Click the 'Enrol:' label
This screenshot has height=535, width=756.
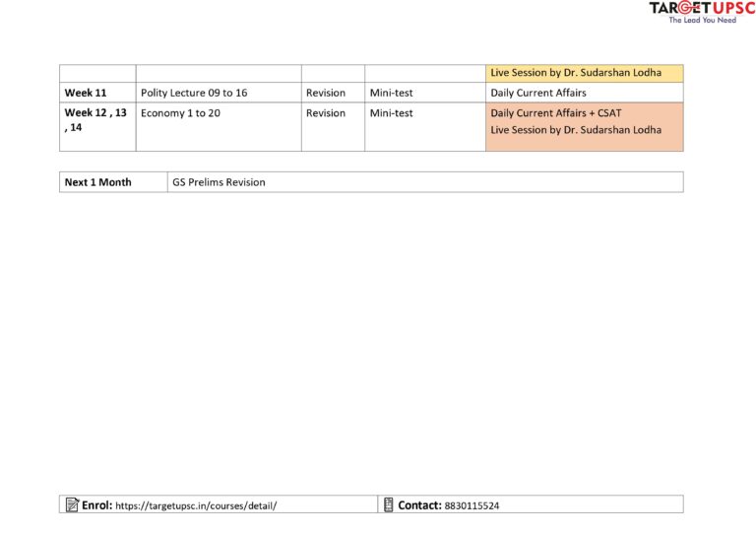tap(96, 505)
